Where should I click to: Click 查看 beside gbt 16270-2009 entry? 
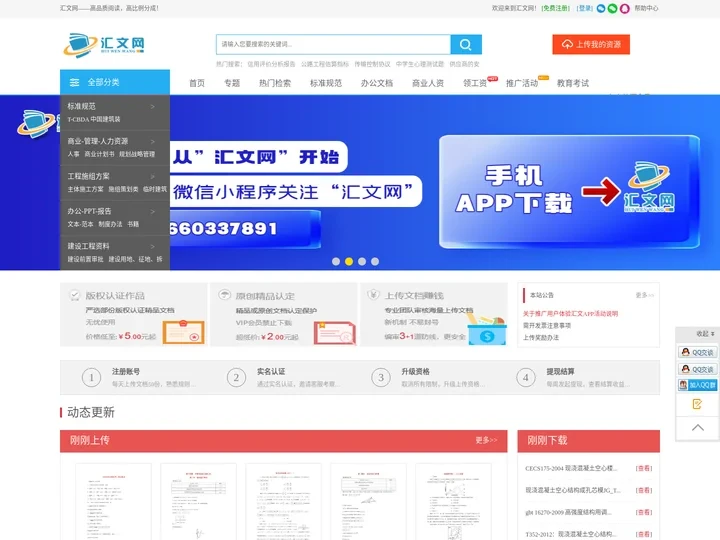(644, 512)
